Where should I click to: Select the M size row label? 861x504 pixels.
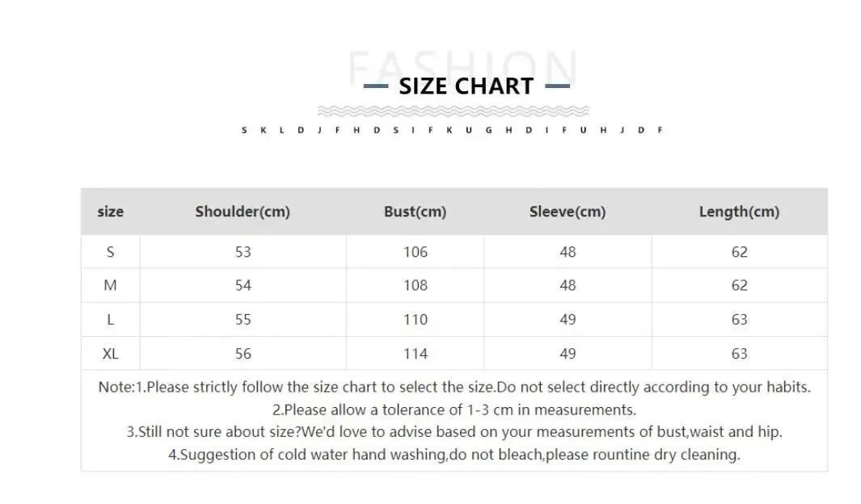[x=111, y=285]
